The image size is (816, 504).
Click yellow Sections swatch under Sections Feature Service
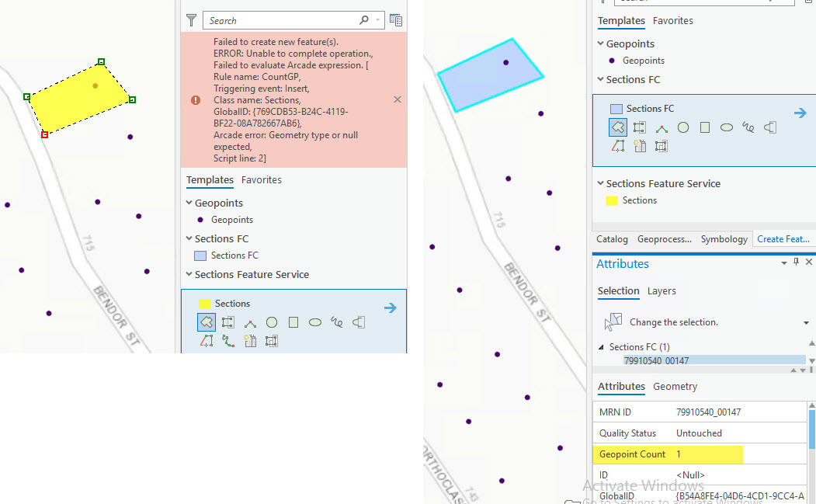click(612, 200)
